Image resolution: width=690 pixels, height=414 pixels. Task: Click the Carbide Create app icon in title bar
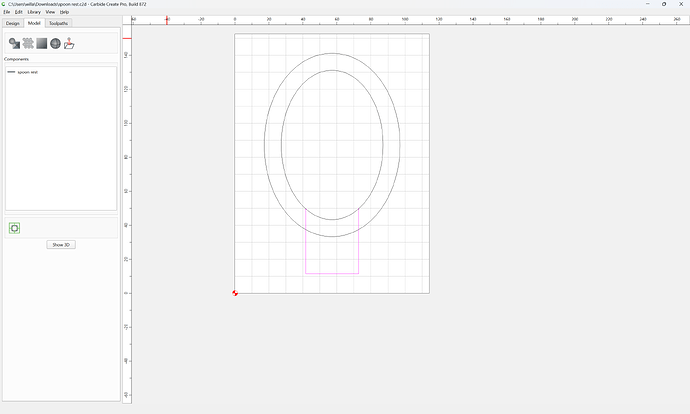4,4
